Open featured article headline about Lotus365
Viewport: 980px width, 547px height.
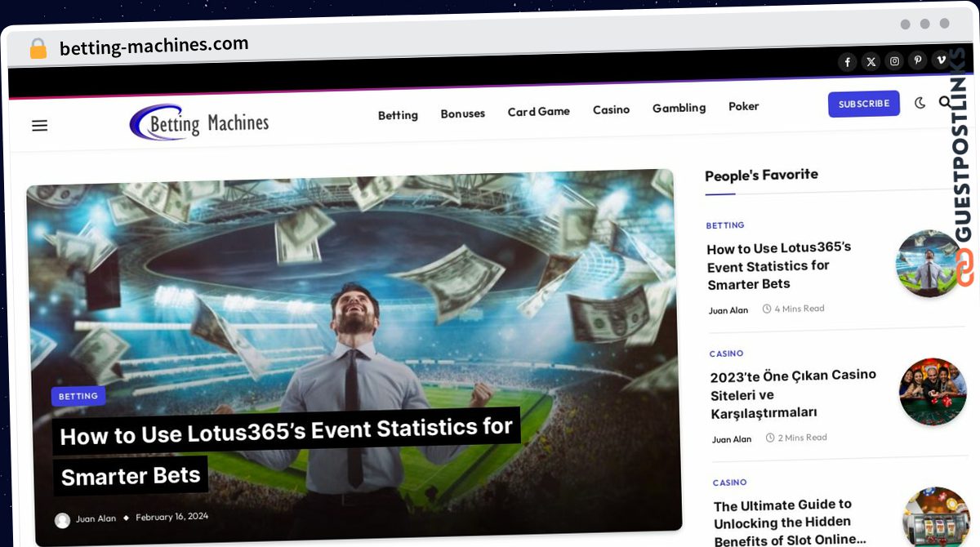(286, 451)
